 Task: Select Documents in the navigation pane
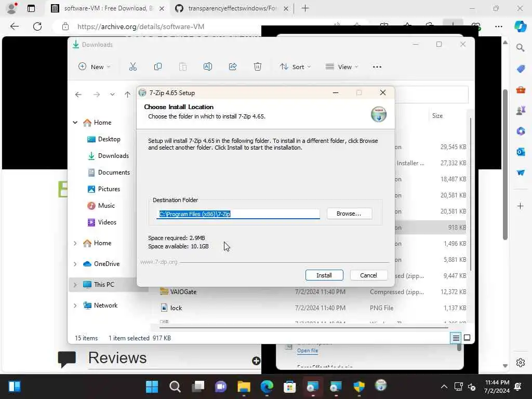(x=113, y=172)
